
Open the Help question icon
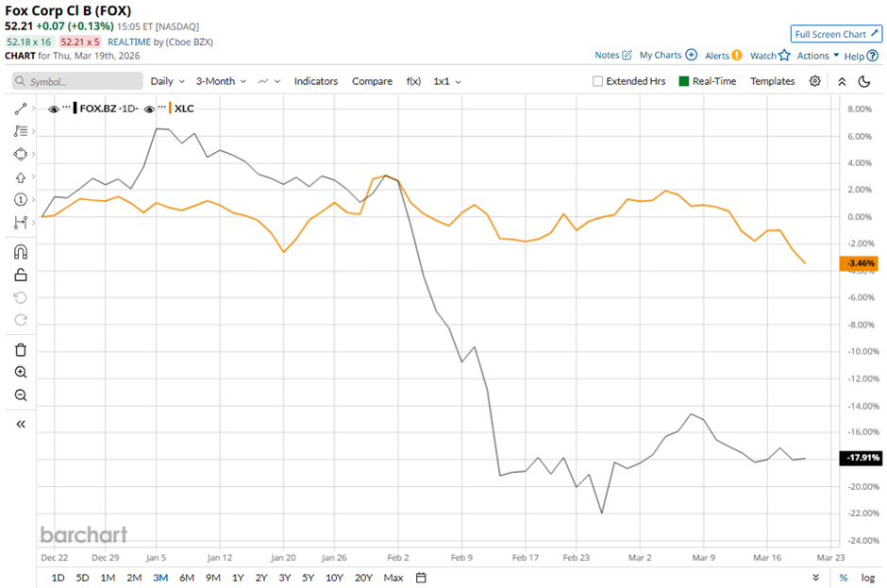[873, 56]
